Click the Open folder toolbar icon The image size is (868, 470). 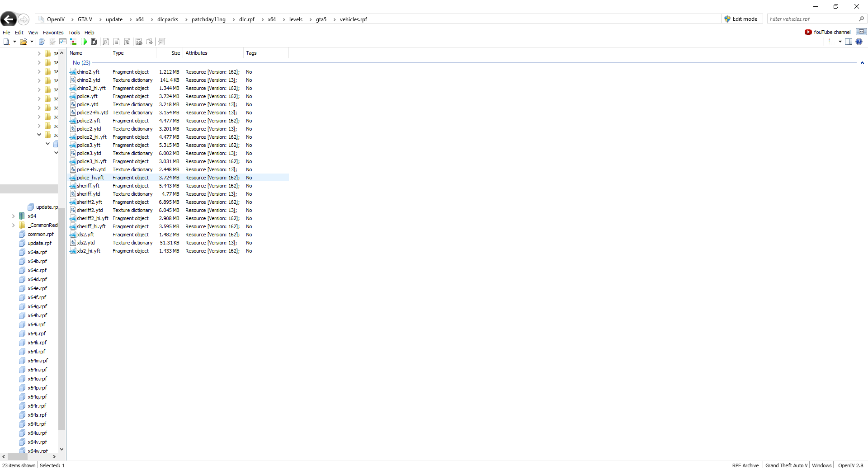[24, 42]
